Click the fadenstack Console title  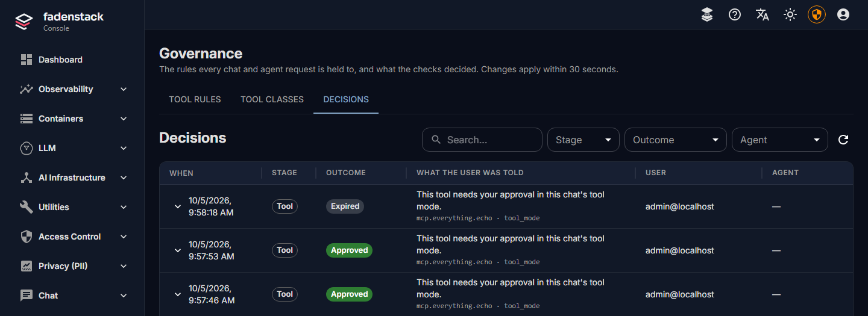tap(74, 22)
